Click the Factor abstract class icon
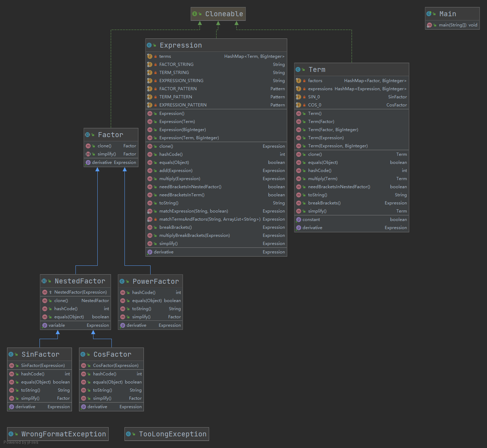 (x=87, y=135)
